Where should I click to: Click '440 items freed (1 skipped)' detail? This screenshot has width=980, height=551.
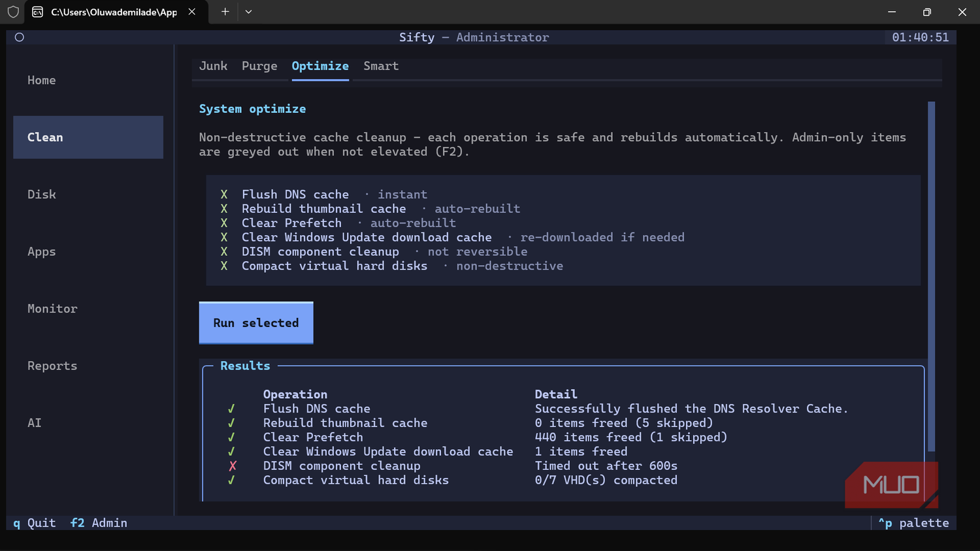point(631,437)
